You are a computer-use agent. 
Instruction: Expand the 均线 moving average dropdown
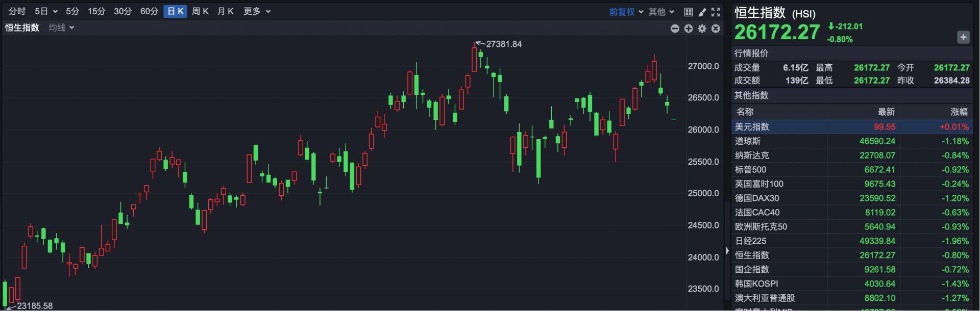pos(61,28)
